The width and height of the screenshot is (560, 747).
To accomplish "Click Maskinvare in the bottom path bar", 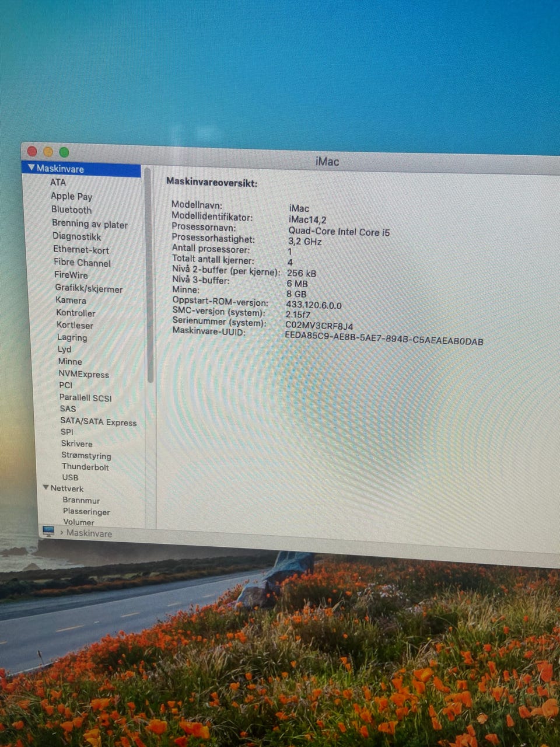I will point(89,533).
